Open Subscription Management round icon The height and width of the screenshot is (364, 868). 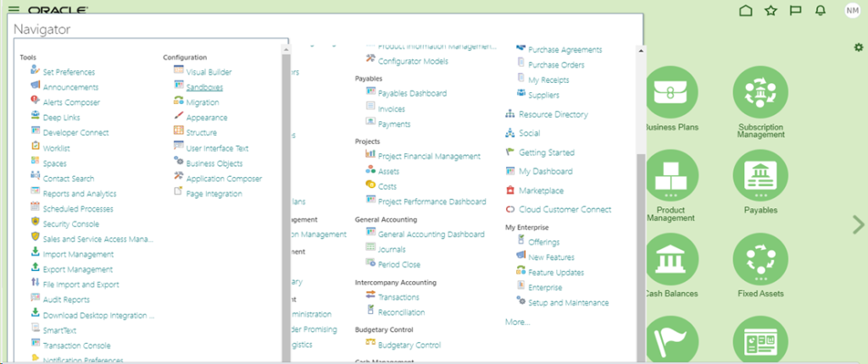[x=760, y=93]
